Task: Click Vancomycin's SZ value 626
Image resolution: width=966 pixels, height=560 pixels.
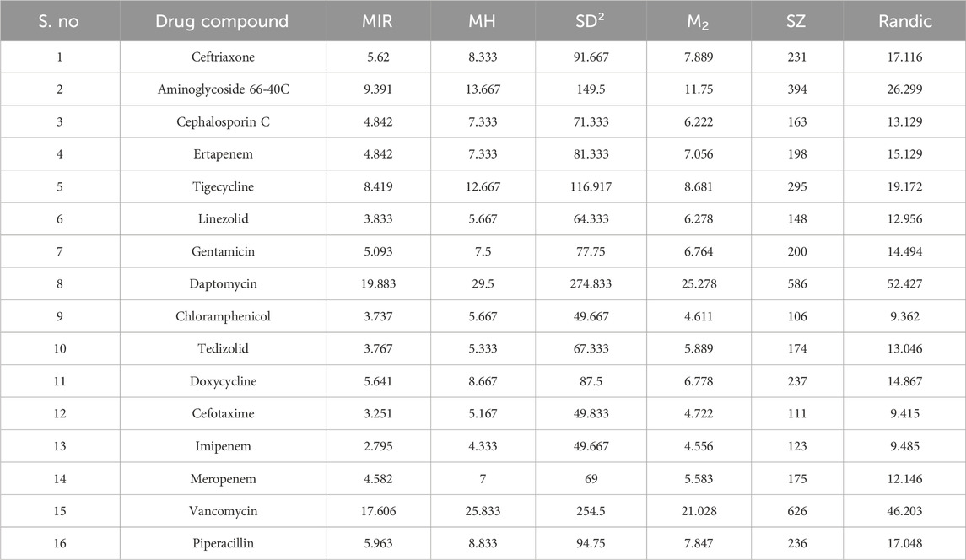Action: pyautogui.click(x=794, y=510)
